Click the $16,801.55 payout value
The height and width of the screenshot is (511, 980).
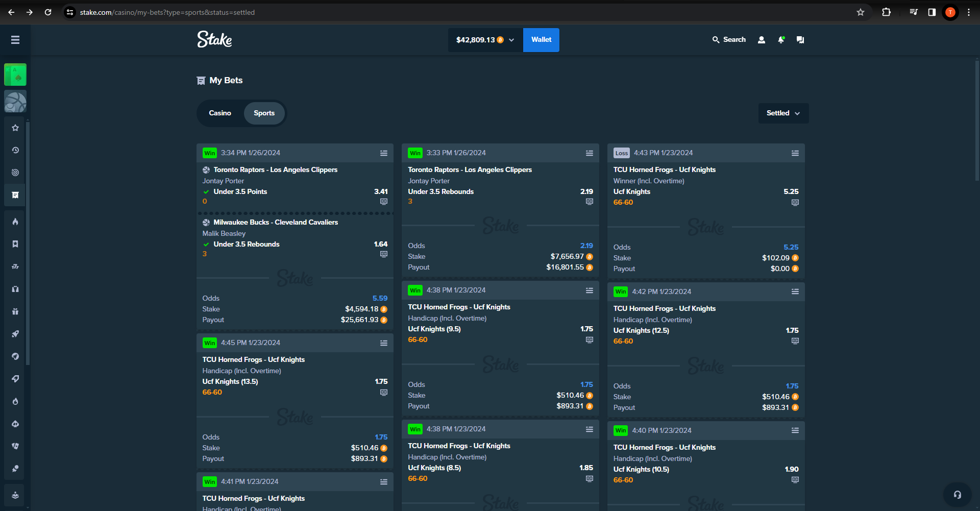tap(565, 267)
